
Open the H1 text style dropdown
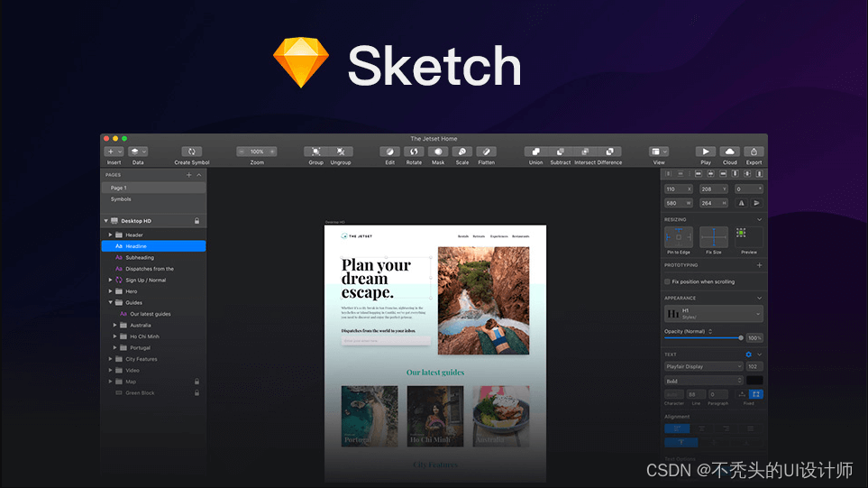coord(714,314)
